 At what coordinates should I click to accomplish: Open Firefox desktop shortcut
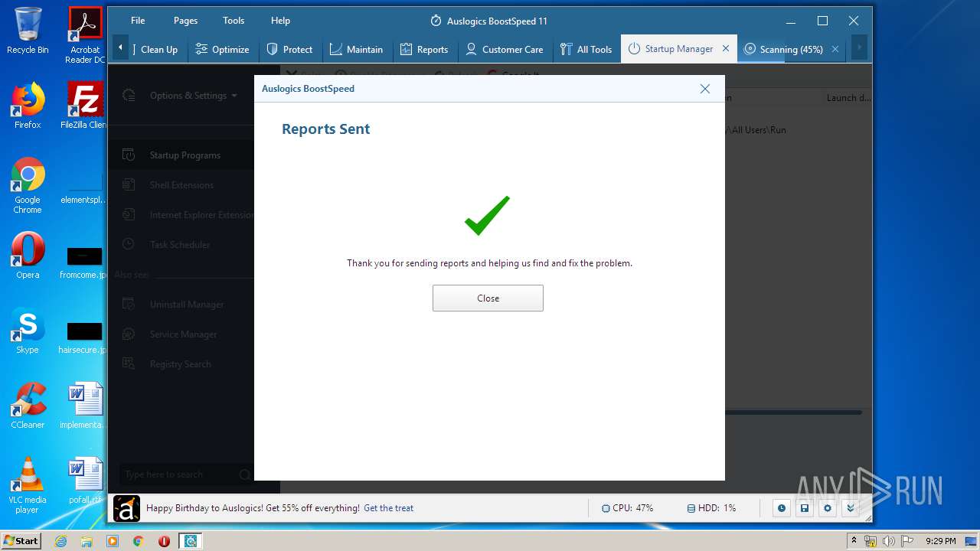[x=28, y=106]
